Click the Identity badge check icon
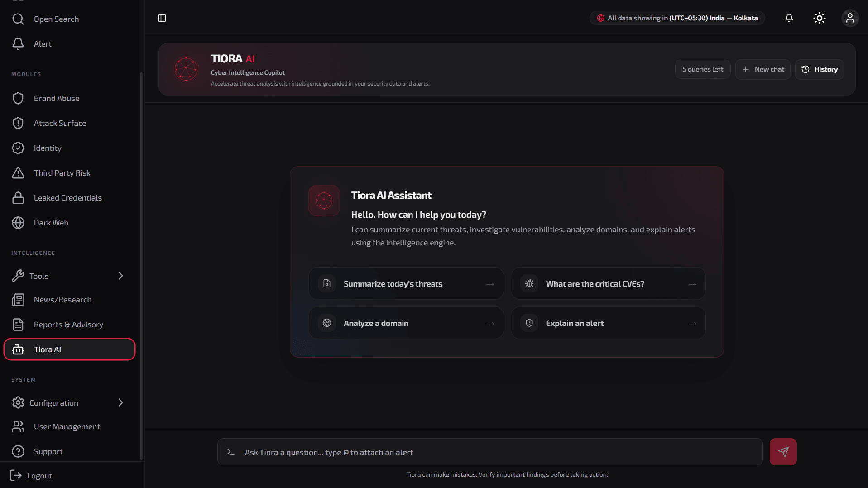 tap(18, 148)
